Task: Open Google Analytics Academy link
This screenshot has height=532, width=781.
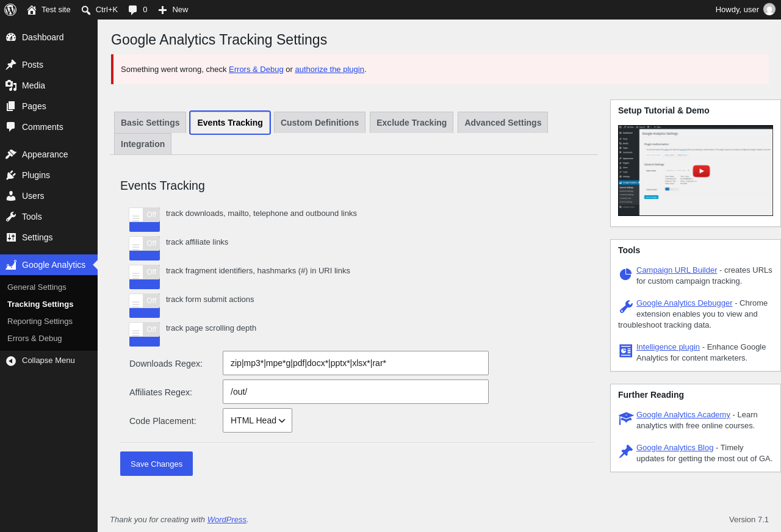Action: pos(683,414)
